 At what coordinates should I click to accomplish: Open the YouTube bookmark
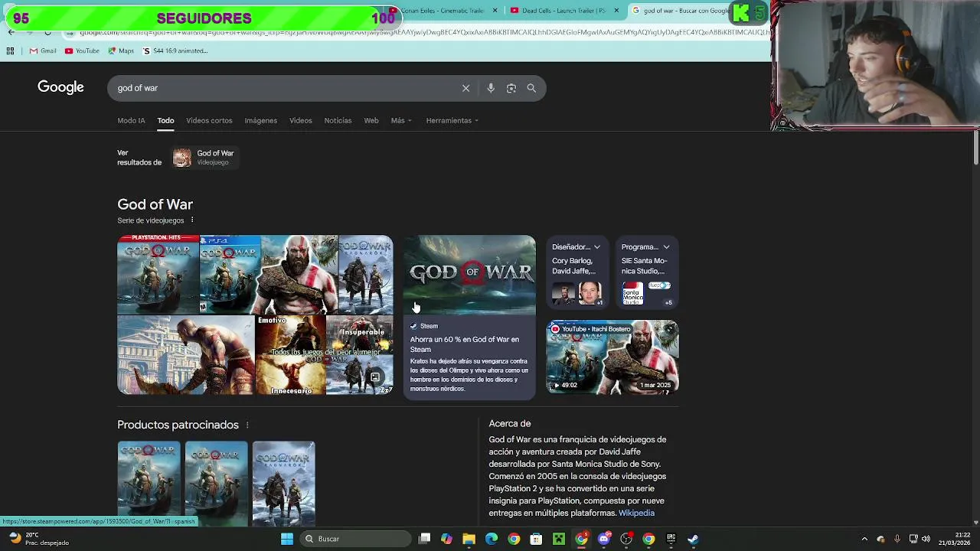82,51
